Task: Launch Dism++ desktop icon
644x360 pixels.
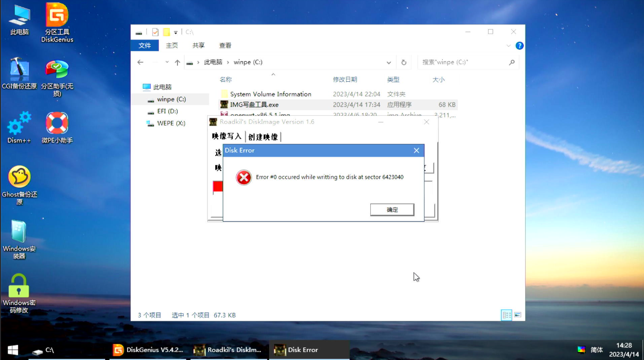Action: tap(19, 127)
